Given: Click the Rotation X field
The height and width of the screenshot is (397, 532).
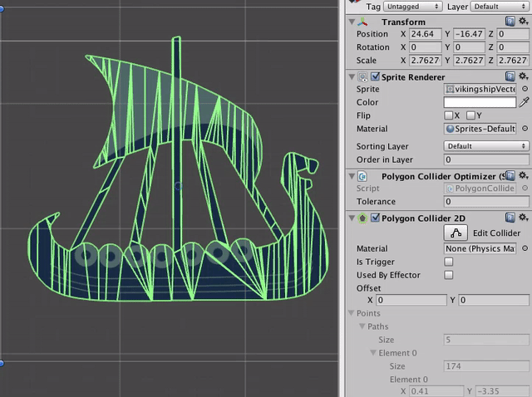Looking at the screenshot, I should (x=425, y=47).
